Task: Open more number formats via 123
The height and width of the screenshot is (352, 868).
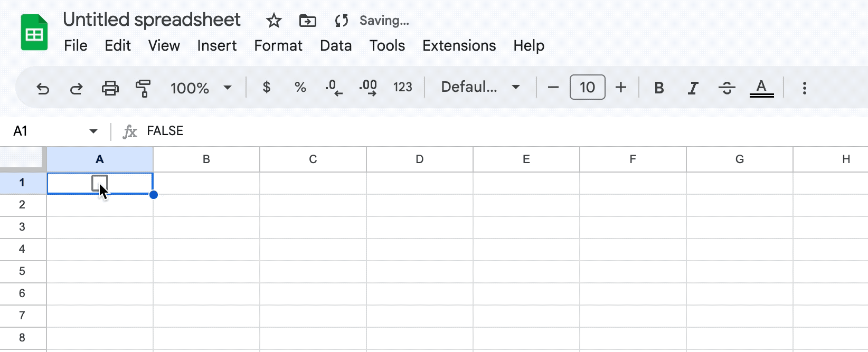Action: click(x=403, y=87)
